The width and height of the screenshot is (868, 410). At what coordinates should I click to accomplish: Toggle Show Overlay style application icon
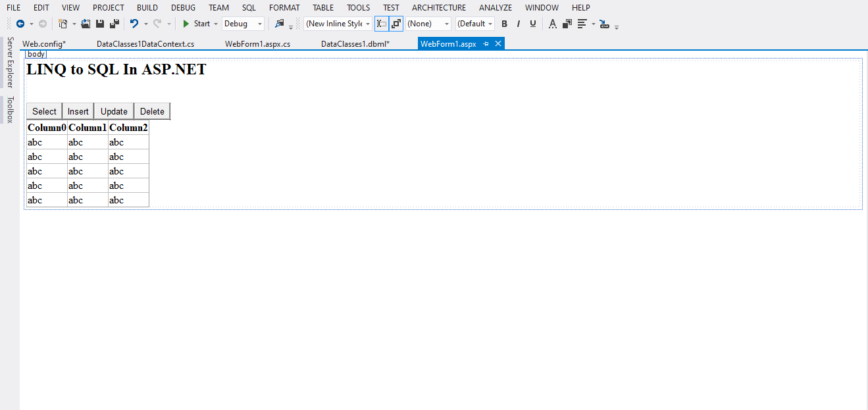[382, 24]
